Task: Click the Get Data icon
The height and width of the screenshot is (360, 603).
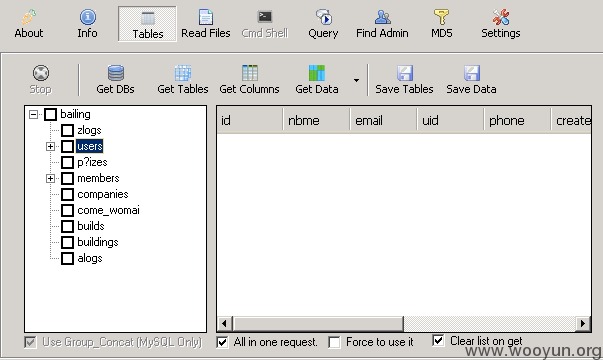Action: (317, 73)
